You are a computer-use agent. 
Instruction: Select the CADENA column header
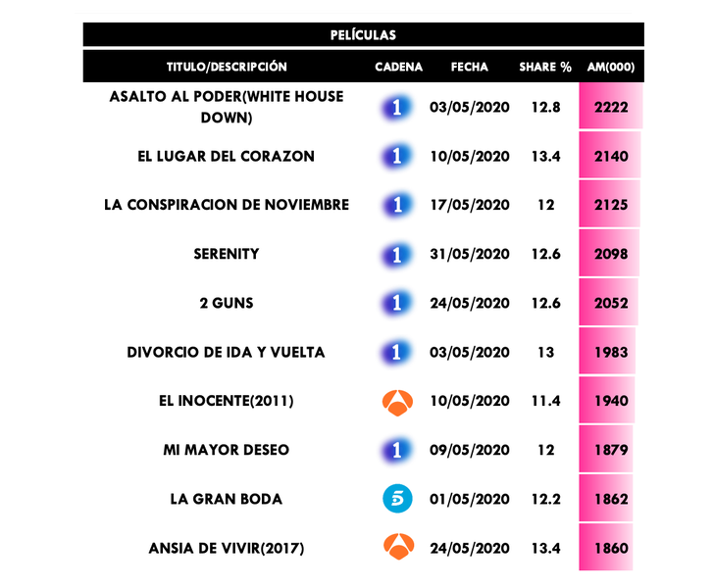coord(398,68)
